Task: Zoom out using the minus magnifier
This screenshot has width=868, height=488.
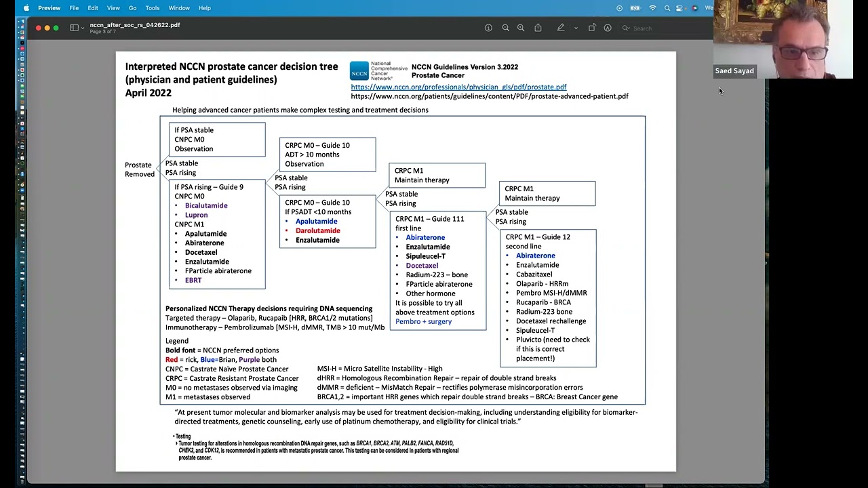Action: [505, 28]
